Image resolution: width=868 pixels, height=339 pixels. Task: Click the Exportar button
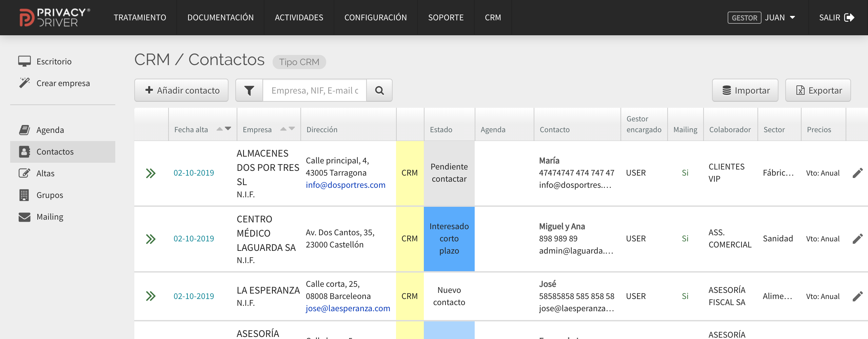click(818, 91)
